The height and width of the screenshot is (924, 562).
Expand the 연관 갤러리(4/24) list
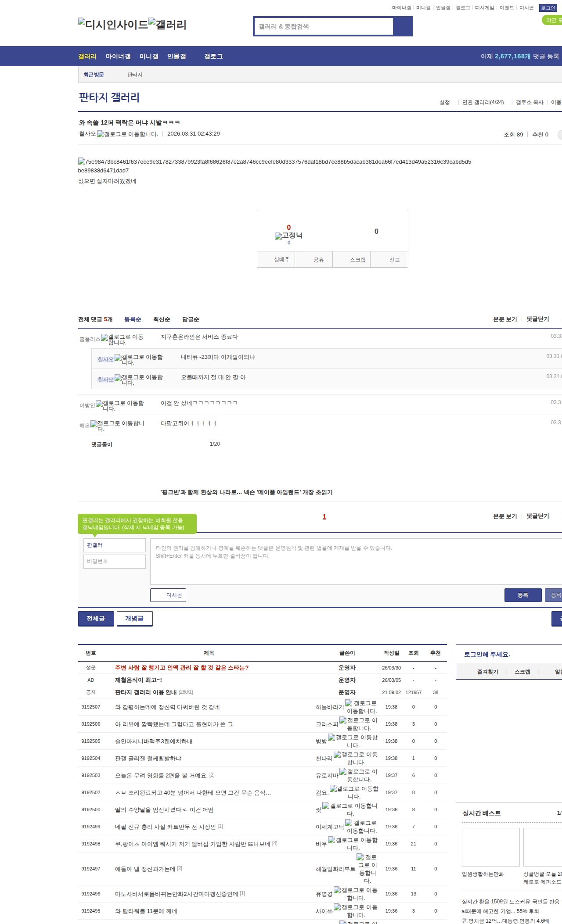(x=483, y=102)
